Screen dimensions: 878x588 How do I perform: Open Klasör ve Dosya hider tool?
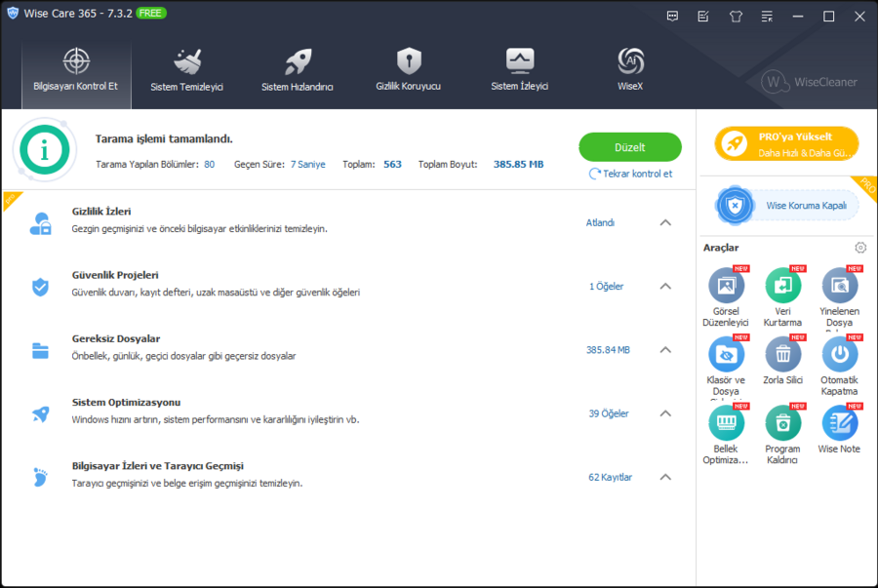726,355
